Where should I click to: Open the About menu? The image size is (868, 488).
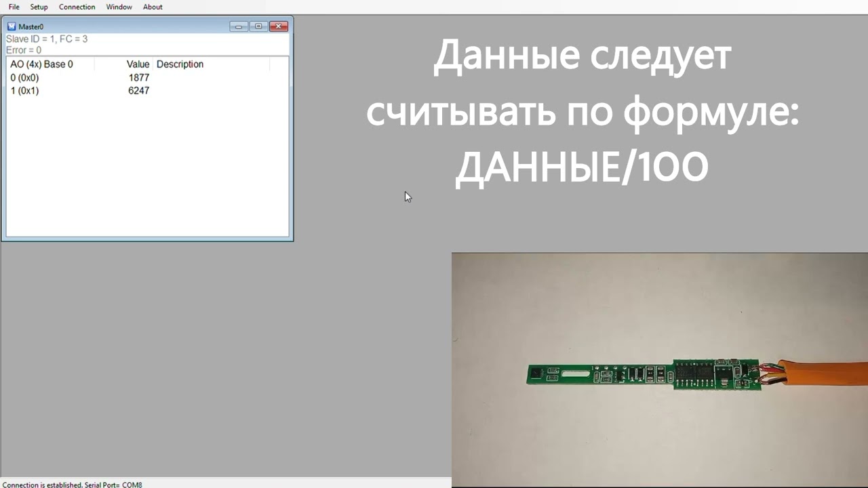(x=153, y=7)
